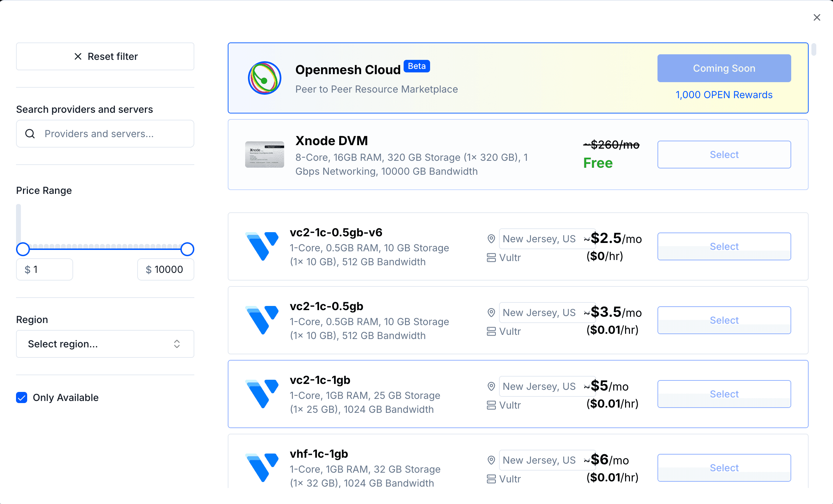The width and height of the screenshot is (833, 504).
Task: Select the Xnode DVM free server
Action: (724, 155)
